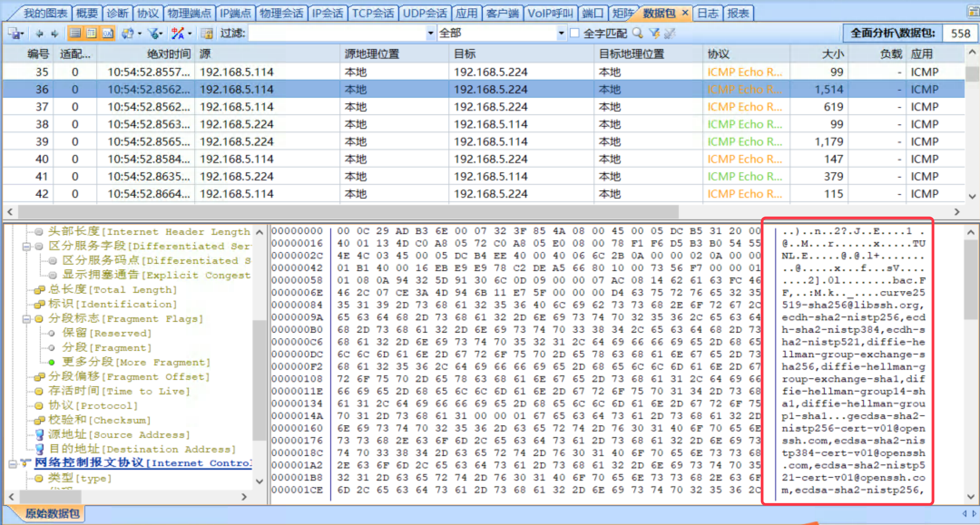Click the apply-filter funnel with lightning icon
Image resolution: width=980 pixels, height=525 pixels.
654,33
